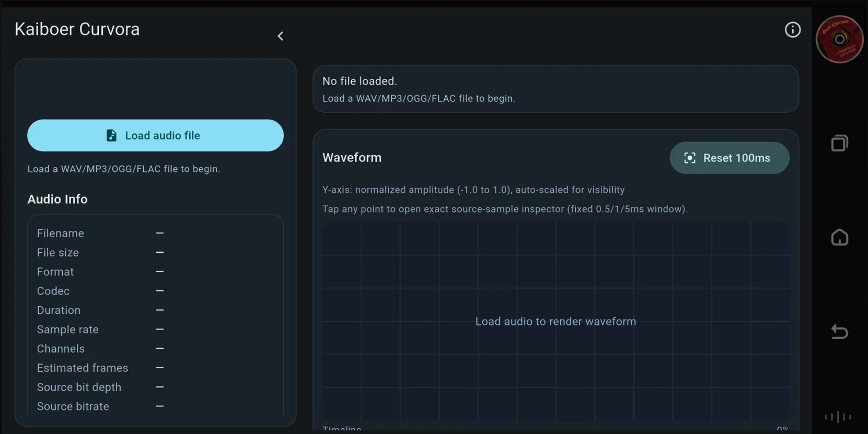Click 'Load audio to render waveform' placeholder
Screen dimensions: 868x434
555,321
